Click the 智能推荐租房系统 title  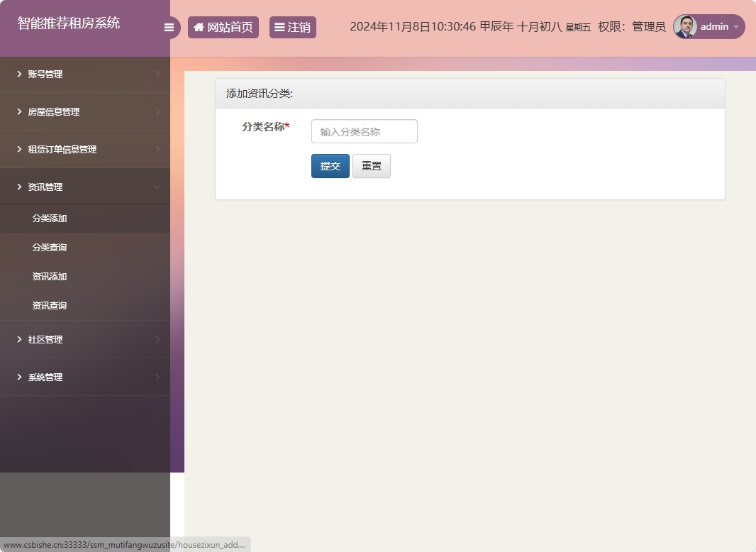pos(69,23)
